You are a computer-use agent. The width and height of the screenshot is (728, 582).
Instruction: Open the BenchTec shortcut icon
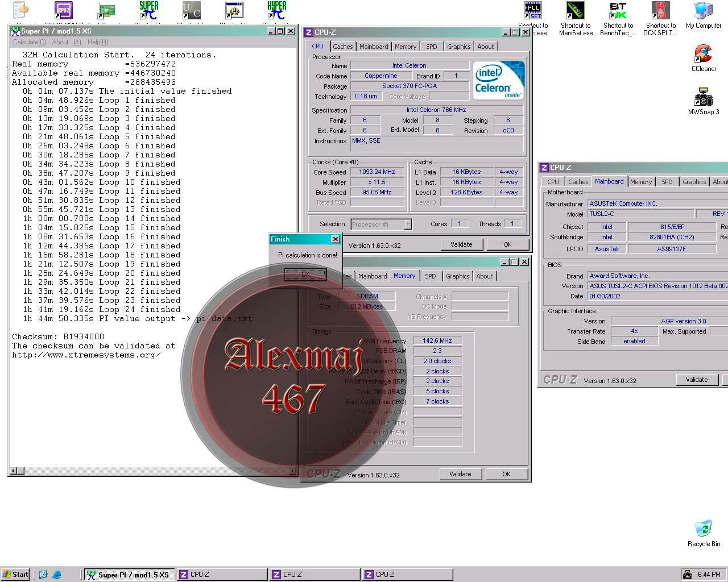click(x=618, y=19)
